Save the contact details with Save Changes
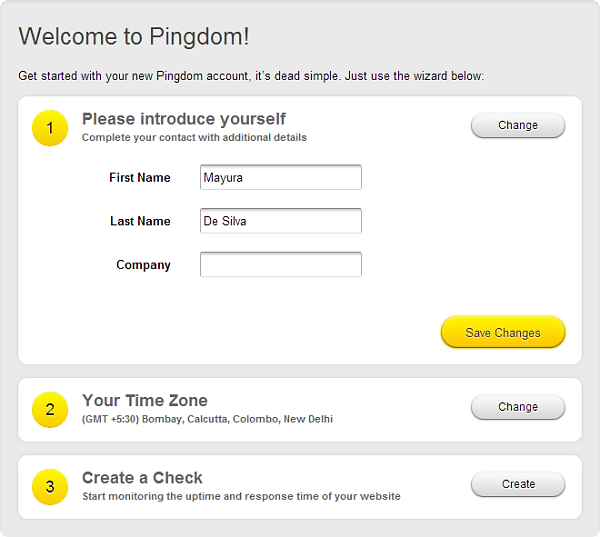 pos(503,333)
